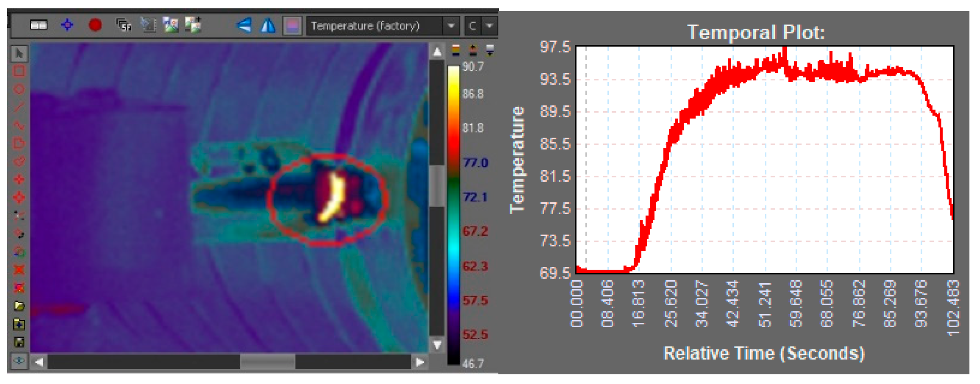Toggle the split-view layout button
This screenshot has height=384, width=980.
click(38, 25)
